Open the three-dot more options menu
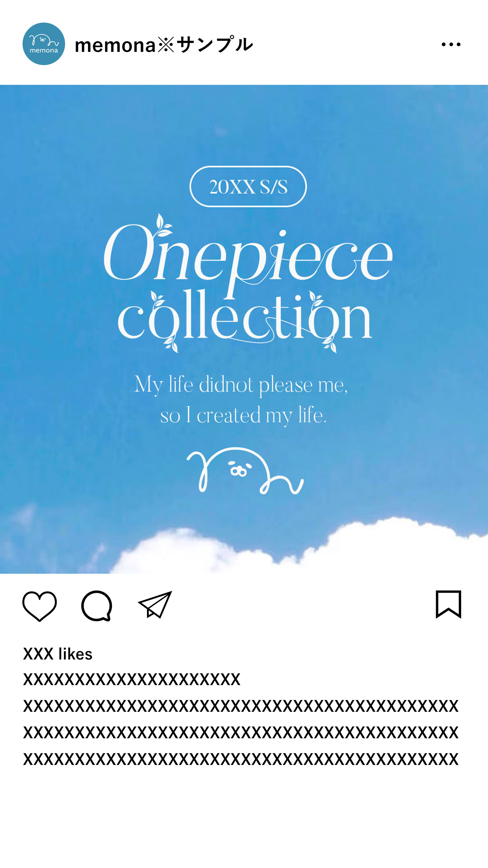488x868 pixels. coord(451,44)
